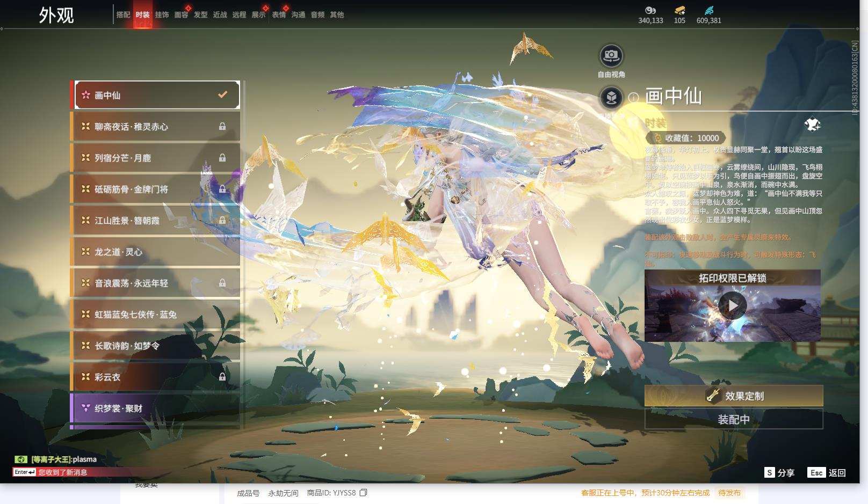The width and height of the screenshot is (868, 504).
Task: Select 聊斋夜话·稚灵赤心 outfit
Action: (156, 127)
